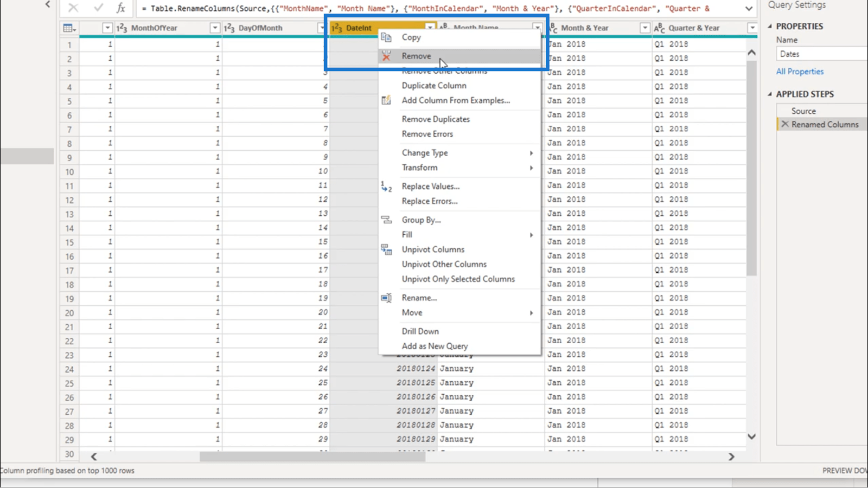Open the table menu icon at grid corner
The width and height of the screenshot is (868, 488).
click(69, 28)
